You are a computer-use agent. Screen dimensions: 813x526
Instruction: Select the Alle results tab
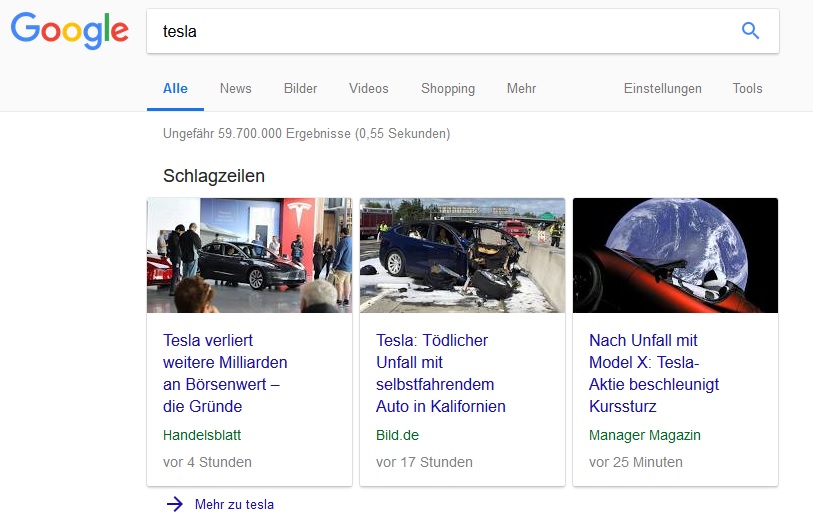[x=175, y=88]
